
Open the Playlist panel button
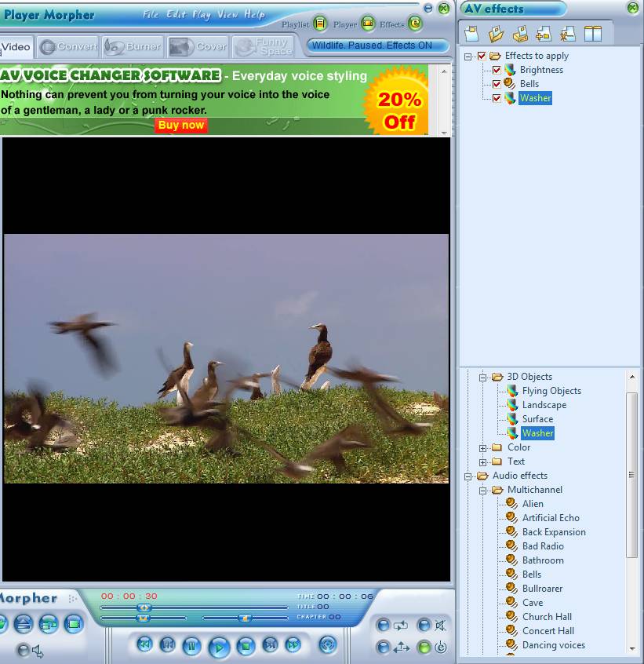[320, 24]
